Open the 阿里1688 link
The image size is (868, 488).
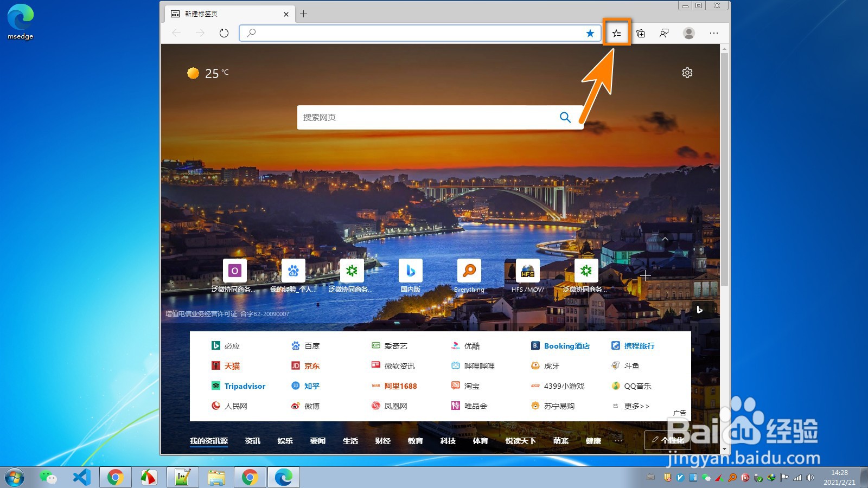coord(394,386)
